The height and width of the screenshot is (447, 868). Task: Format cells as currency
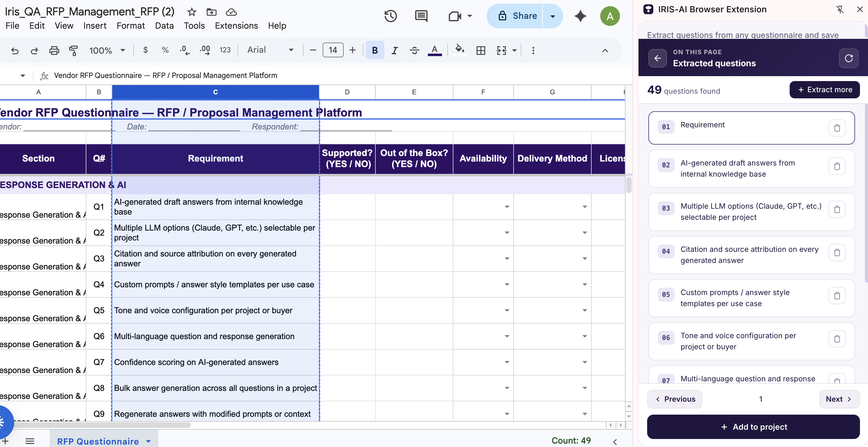(145, 50)
